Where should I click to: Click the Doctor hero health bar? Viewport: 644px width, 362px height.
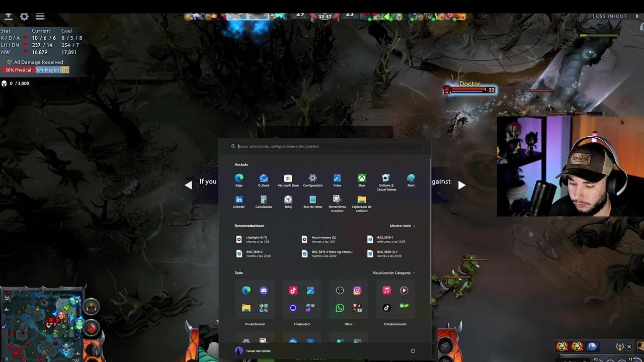pos(470,90)
